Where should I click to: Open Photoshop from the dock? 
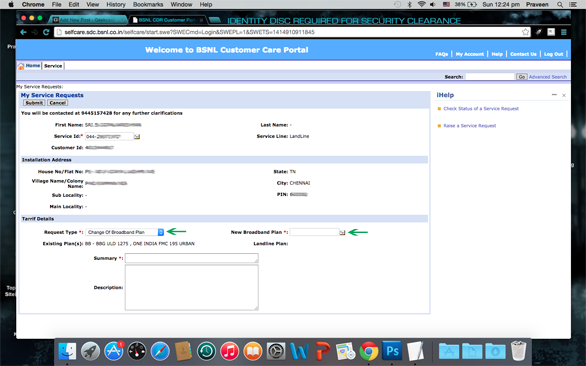tap(392, 351)
